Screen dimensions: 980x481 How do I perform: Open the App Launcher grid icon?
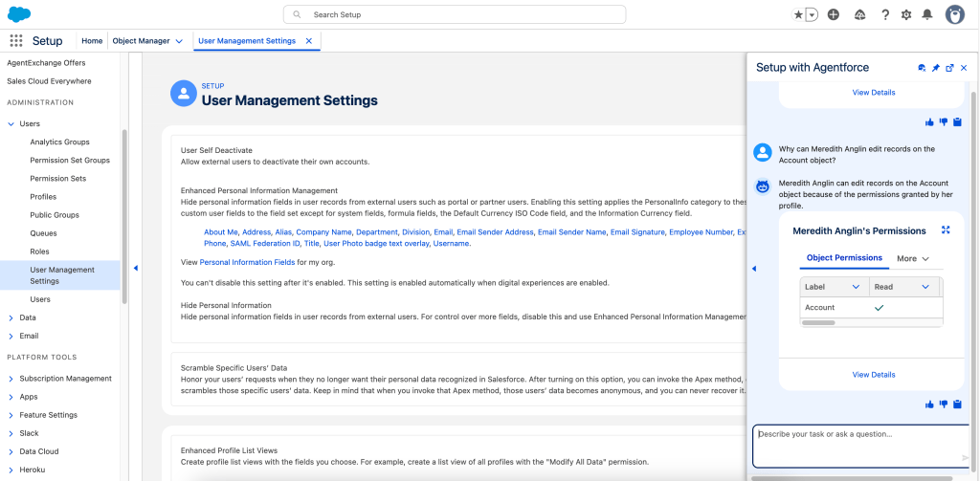pos(16,40)
